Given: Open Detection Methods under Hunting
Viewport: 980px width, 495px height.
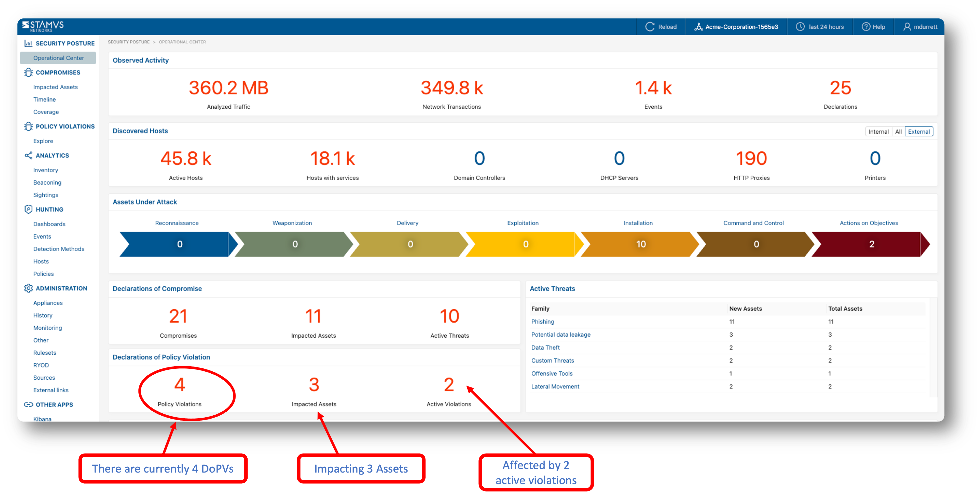Looking at the screenshot, I should [59, 249].
